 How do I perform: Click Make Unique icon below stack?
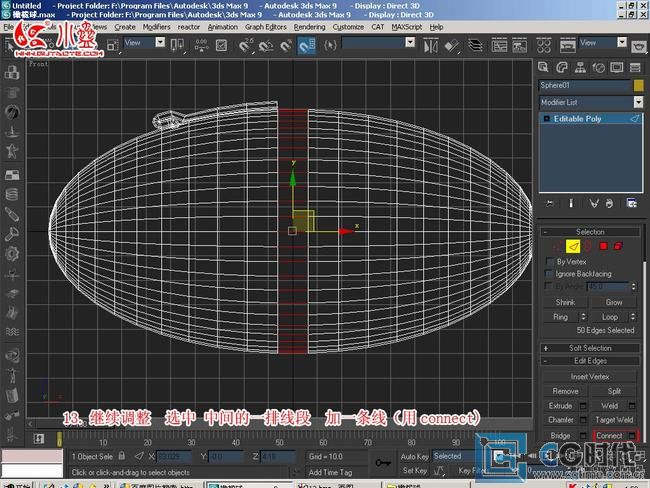594,204
